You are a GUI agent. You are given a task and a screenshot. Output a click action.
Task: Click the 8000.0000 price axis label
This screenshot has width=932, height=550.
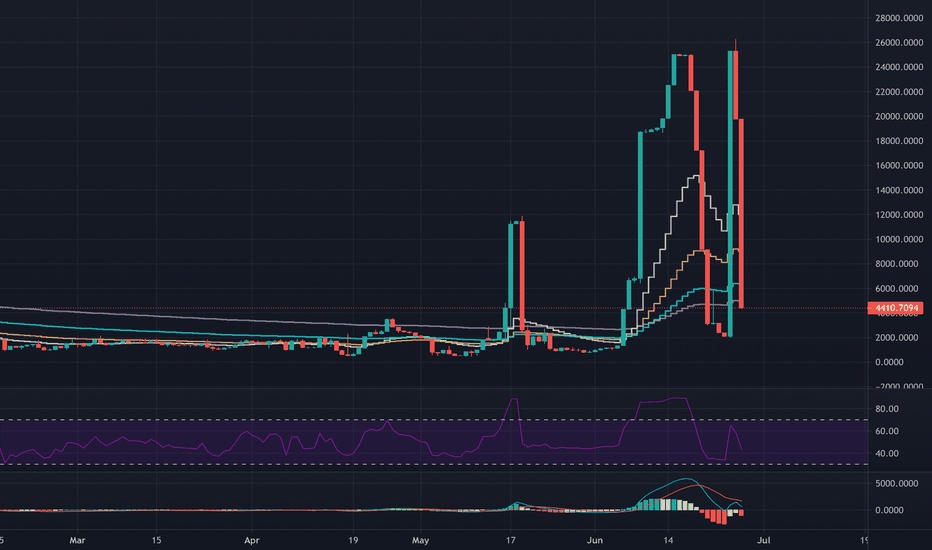[x=899, y=264]
